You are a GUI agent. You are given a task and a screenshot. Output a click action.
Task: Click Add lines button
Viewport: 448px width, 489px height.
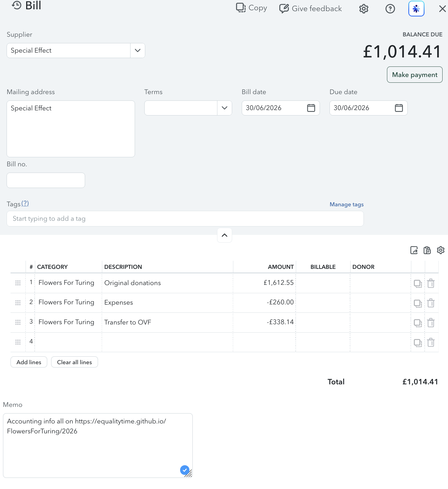pyautogui.click(x=29, y=362)
